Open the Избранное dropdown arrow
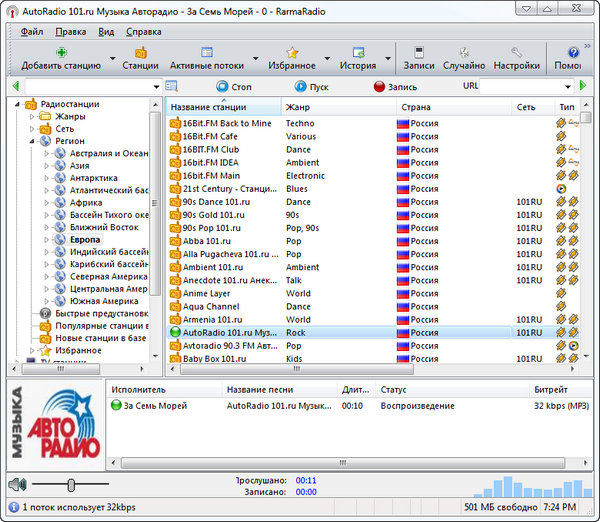This screenshot has width=600, height=522. pyautogui.click(x=325, y=58)
